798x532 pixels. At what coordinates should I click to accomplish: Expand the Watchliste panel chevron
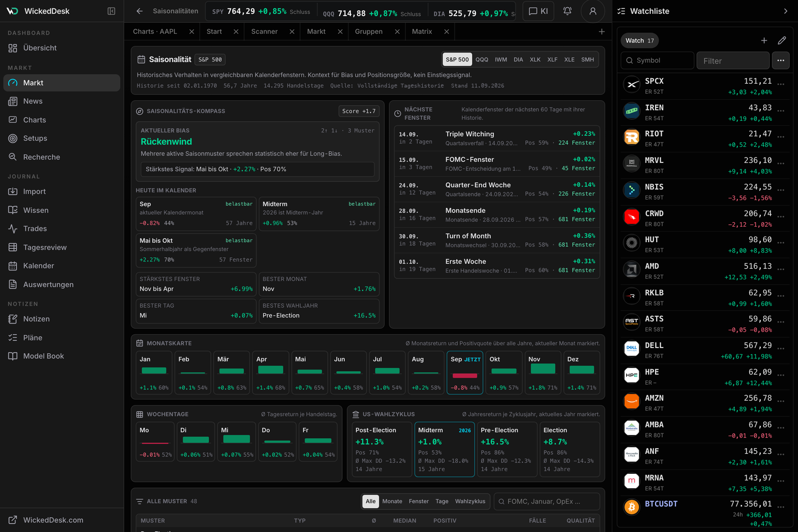pos(785,11)
